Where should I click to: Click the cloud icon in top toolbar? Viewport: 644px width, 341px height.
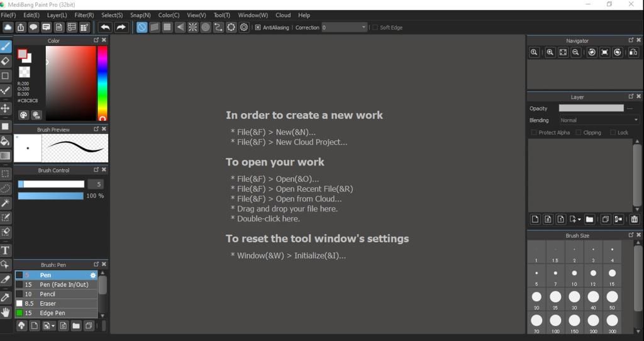[8, 28]
